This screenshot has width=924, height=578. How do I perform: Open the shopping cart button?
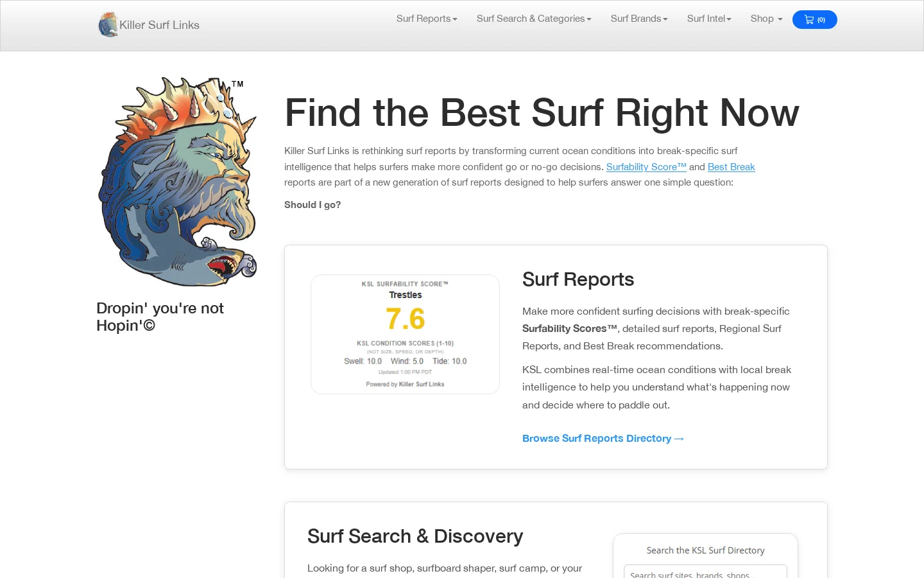point(814,19)
